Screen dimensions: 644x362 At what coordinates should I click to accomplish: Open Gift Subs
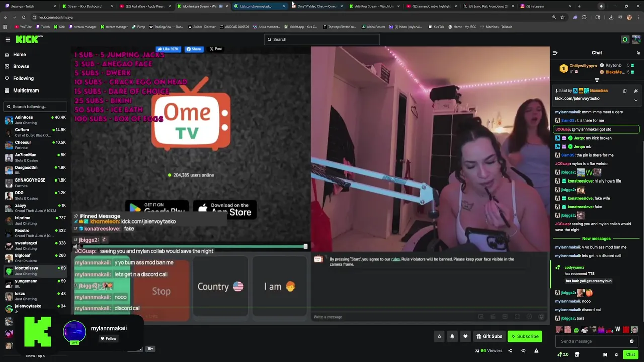(x=489, y=336)
